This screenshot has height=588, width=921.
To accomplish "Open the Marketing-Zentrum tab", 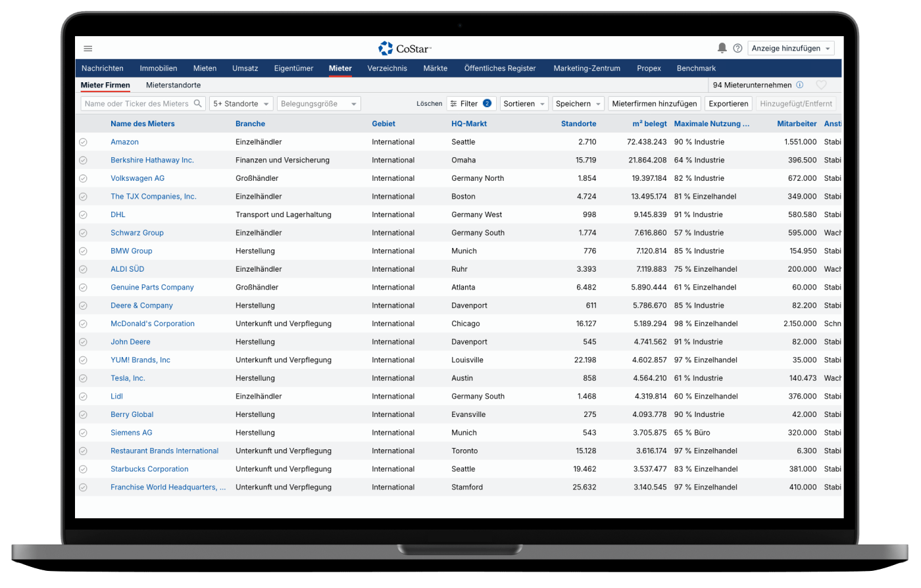I will coord(587,68).
